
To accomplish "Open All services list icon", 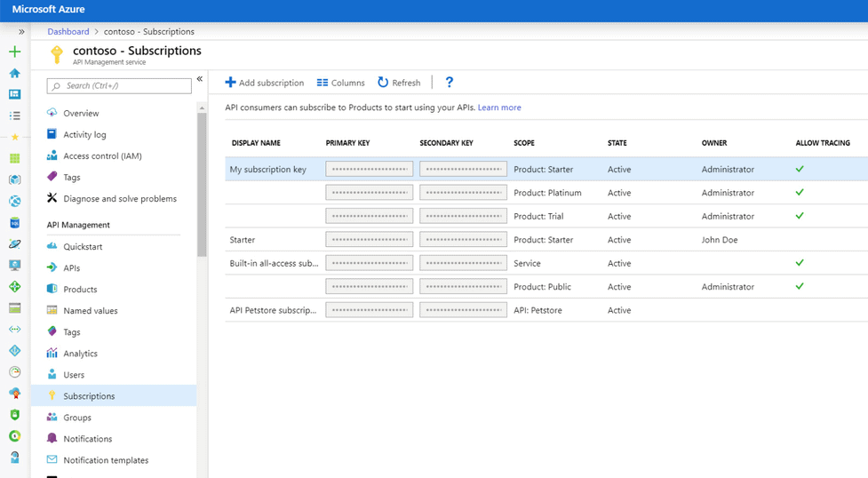I will pyautogui.click(x=14, y=116).
